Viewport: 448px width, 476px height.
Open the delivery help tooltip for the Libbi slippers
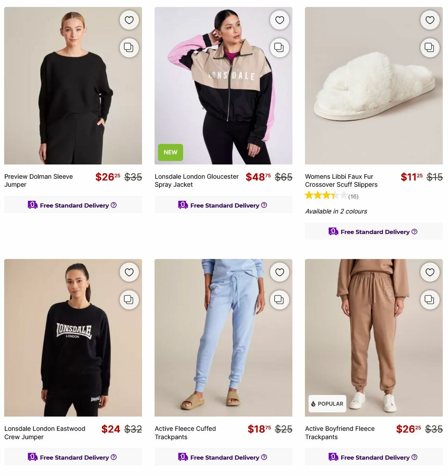click(x=414, y=232)
